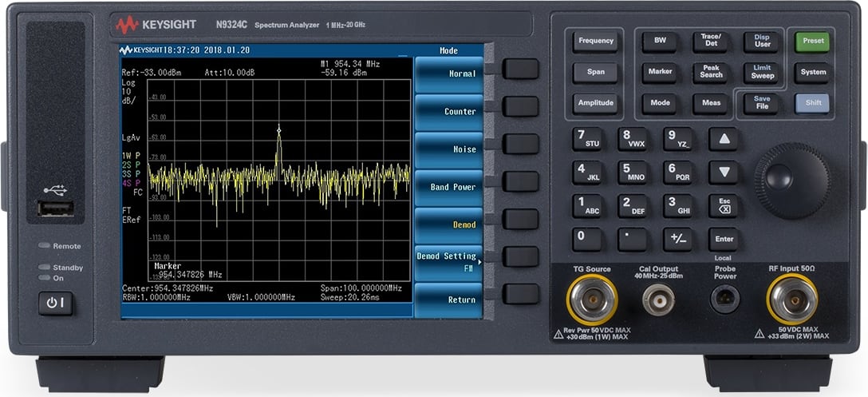The height and width of the screenshot is (397, 868).
Task: Click the USB port below USB symbol
Action: pyautogui.click(x=55, y=209)
